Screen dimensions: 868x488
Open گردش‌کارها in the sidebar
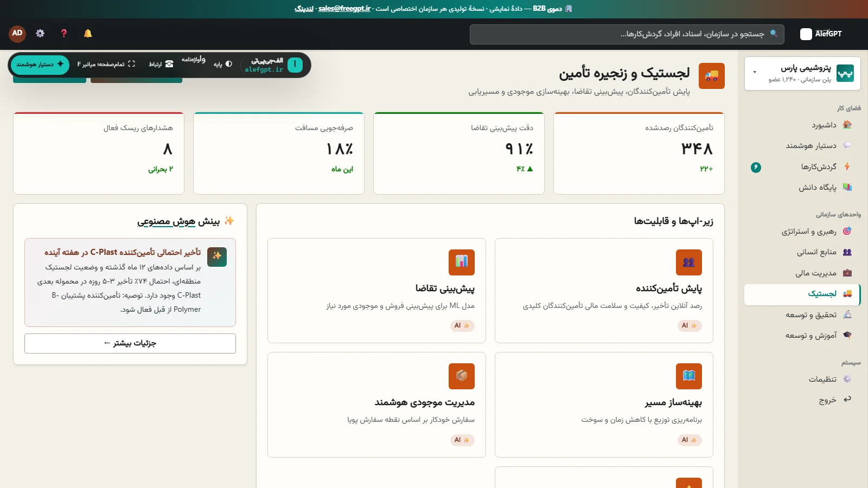tap(802, 167)
